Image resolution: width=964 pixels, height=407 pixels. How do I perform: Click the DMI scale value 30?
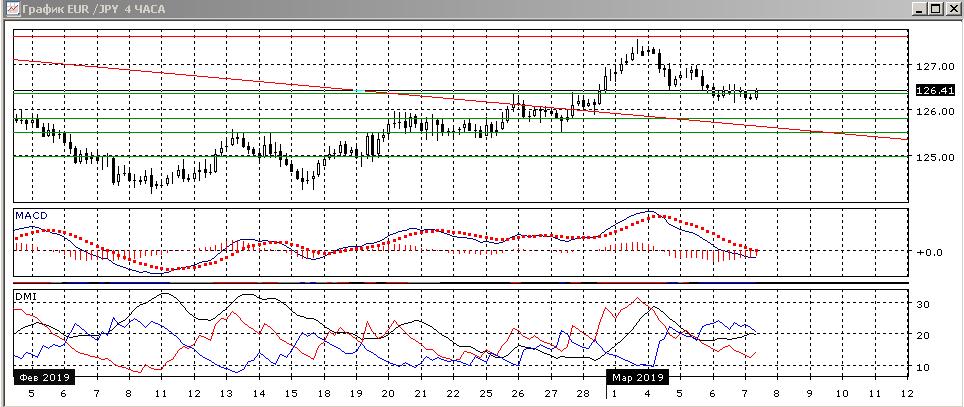923,304
